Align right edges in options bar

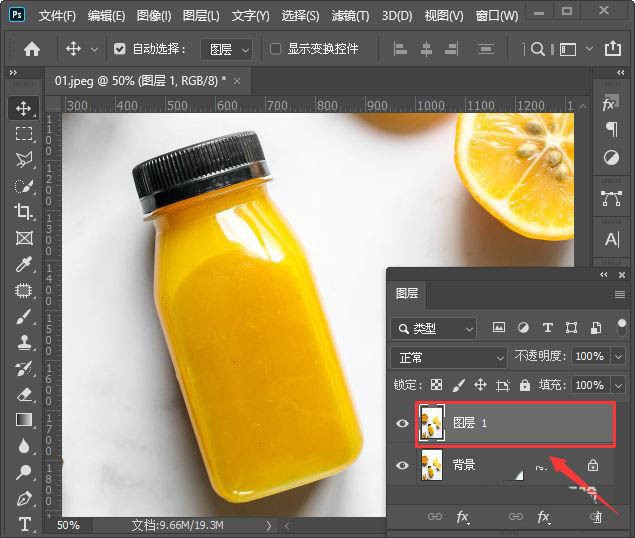451,49
